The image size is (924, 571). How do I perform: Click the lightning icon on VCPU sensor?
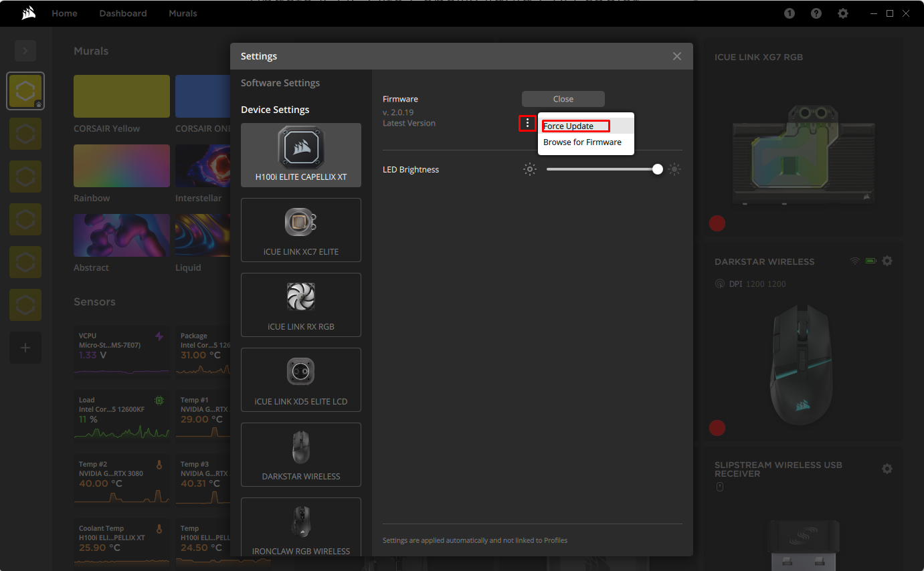coord(159,336)
